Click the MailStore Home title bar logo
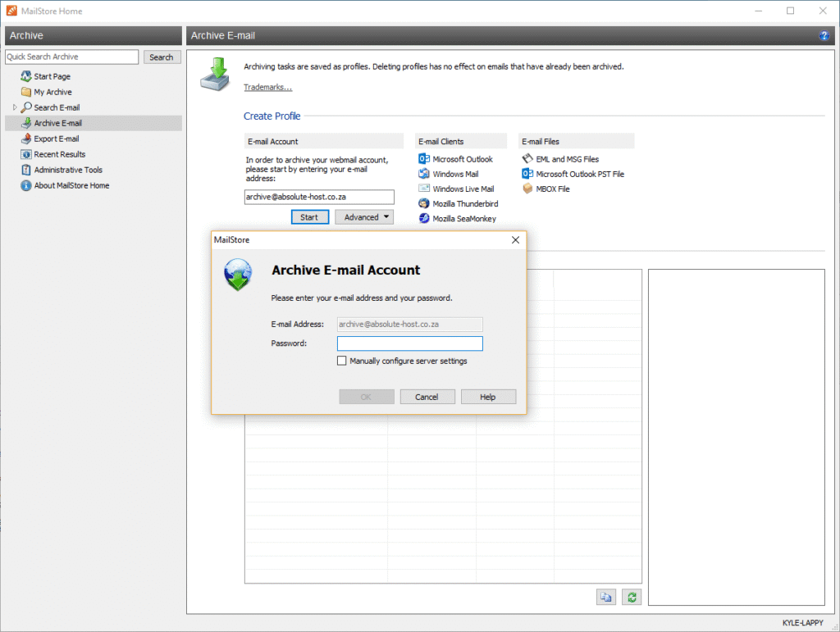This screenshot has width=840, height=632. tap(11, 11)
